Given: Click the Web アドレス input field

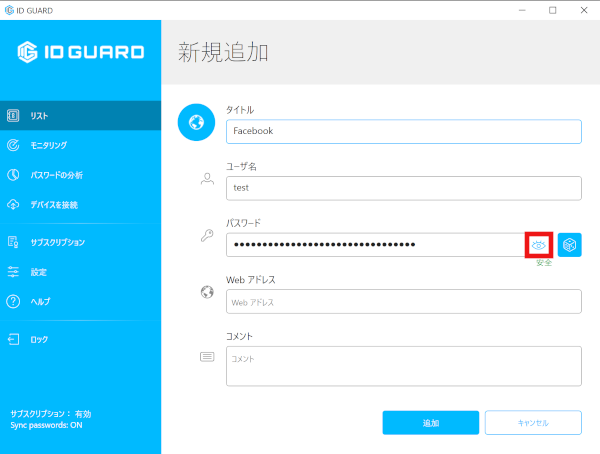Looking at the screenshot, I should click(404, 302).
